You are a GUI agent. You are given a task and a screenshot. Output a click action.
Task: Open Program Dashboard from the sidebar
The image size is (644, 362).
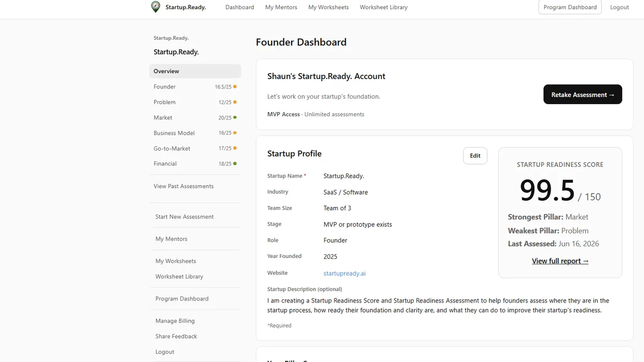coord(182,299)
